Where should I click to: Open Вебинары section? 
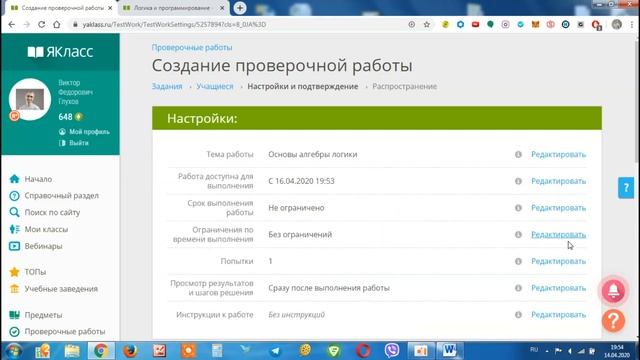43,246
